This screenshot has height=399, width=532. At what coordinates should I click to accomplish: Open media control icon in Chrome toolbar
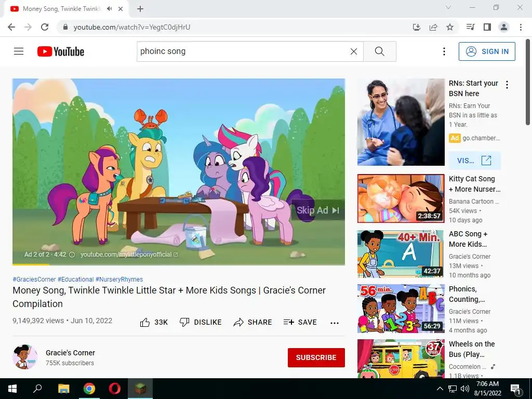coord(470,27)
